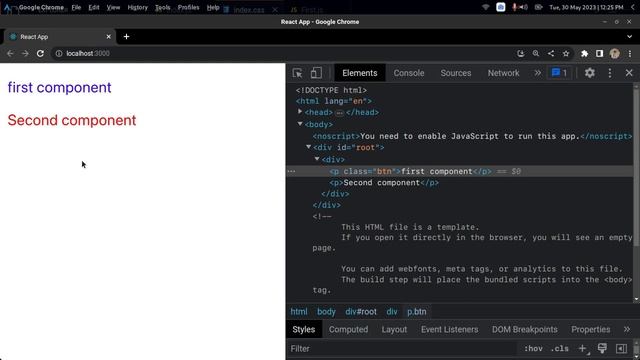640x360 pixels.
Task: Open the issues counter badge showing 1
Action: coord(559,73)
